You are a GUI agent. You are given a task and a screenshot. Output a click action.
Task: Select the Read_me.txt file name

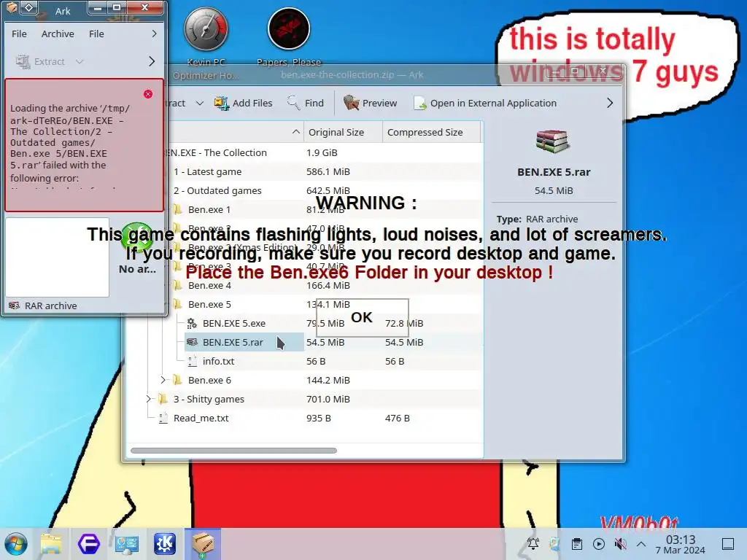(x=201, y=418)
